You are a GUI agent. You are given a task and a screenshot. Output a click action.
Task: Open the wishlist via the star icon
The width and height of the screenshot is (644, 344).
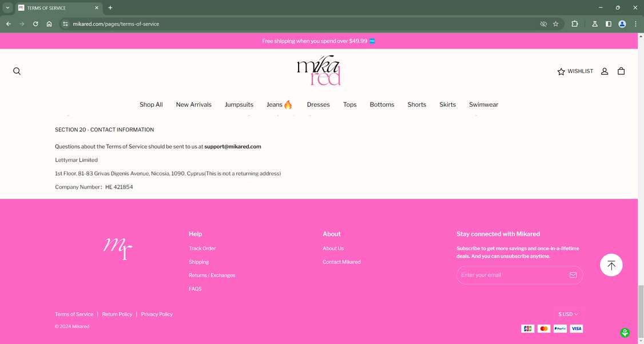click(x=560, y=71)
